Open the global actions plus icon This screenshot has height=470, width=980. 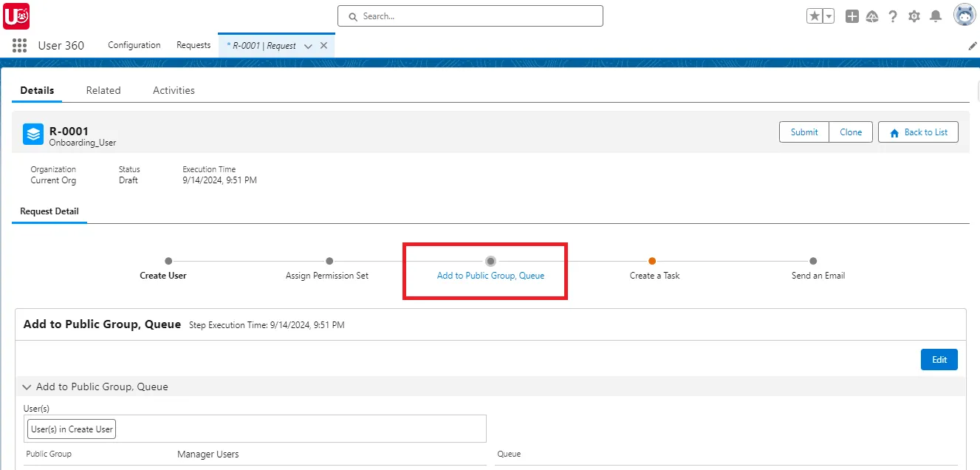[x=851, y=16]
